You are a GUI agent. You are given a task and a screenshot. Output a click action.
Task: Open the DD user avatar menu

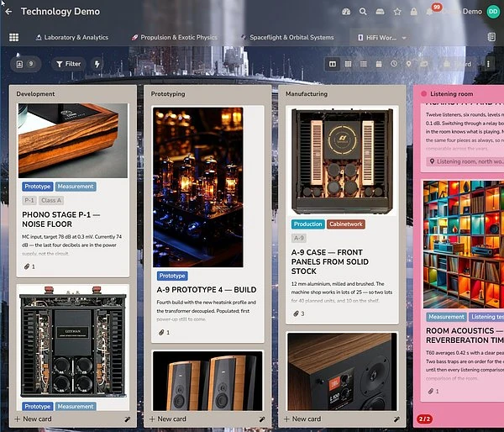point(493,12)
